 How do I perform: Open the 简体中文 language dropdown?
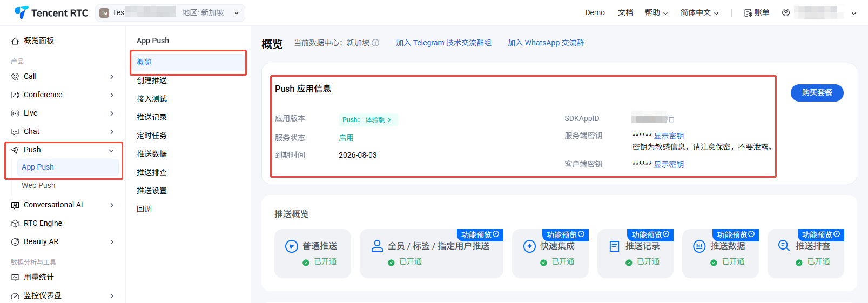click(699, 12)
